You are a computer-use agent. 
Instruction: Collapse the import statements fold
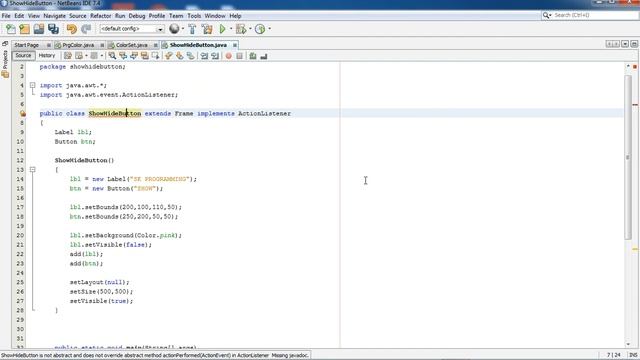[33, 85]
